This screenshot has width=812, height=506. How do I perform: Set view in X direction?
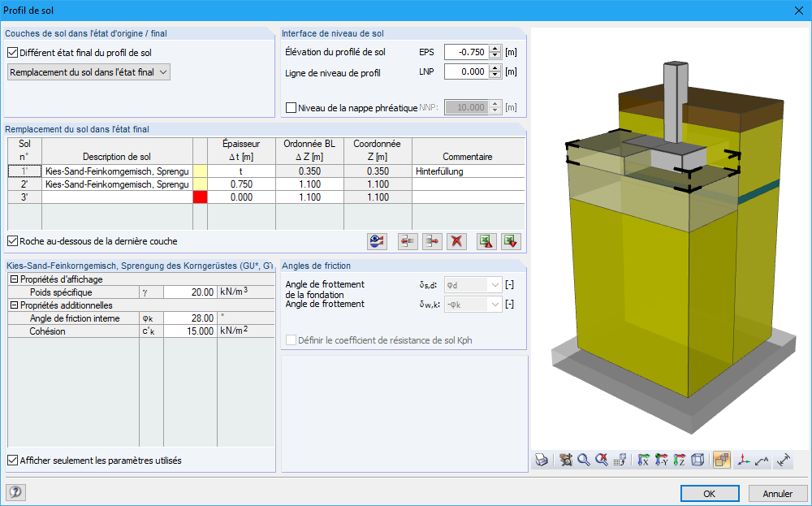(644, 460)
